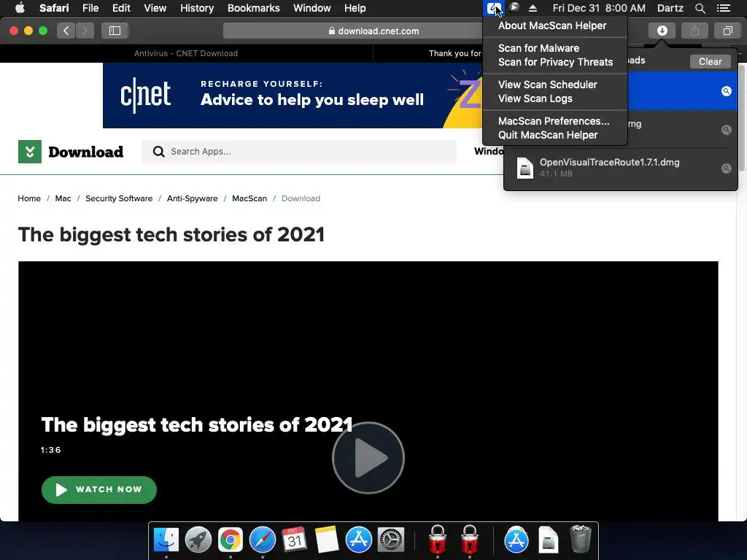
Task: Clear the downloads list
Action: coord(710,61)
